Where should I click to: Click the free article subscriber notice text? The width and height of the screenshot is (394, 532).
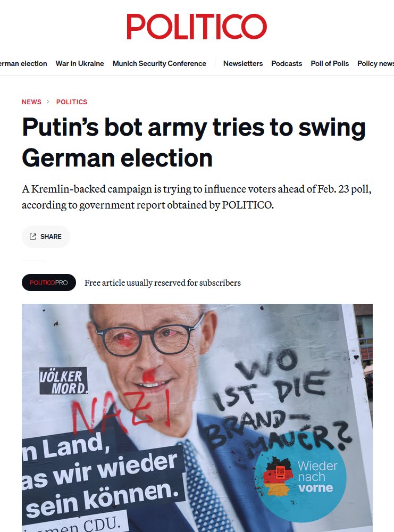(162, 282)
